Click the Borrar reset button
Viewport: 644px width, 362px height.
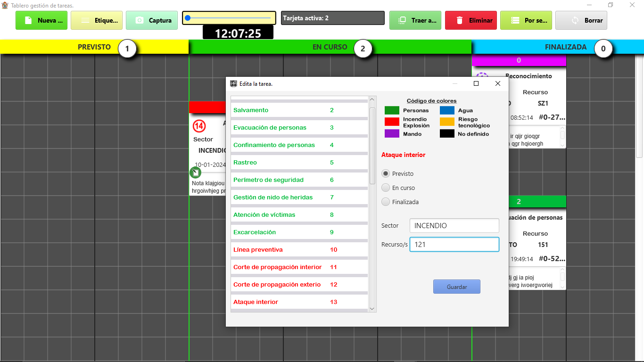tap(581, 20)
